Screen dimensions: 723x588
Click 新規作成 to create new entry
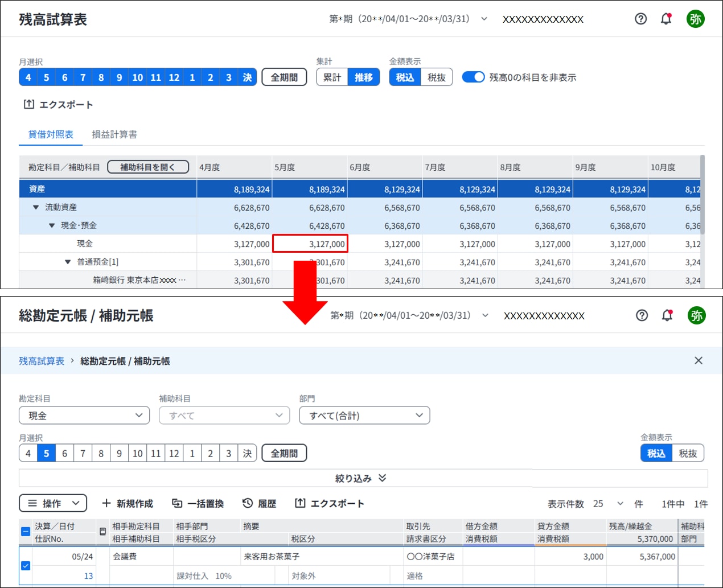[x=128, y=503]
